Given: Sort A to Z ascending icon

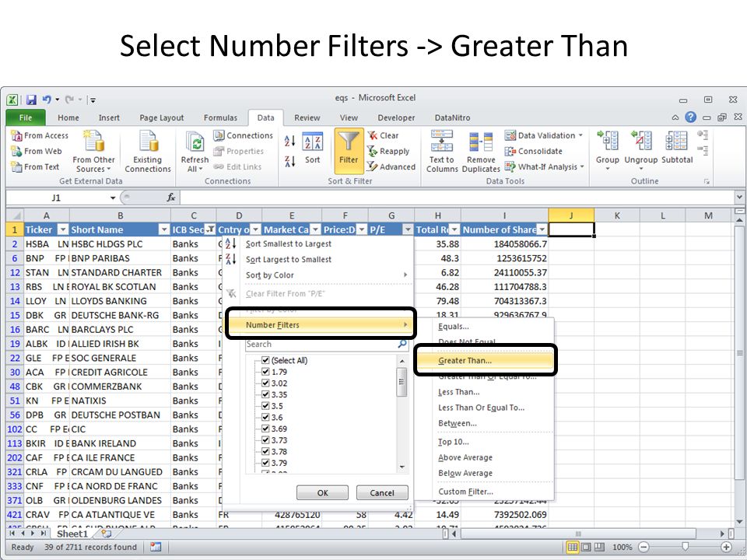Looking at the screenshot, I should pos(289,141).
